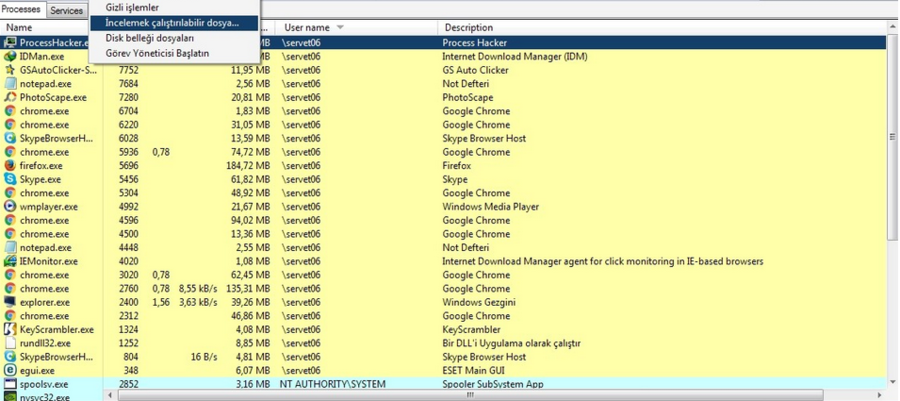The width and height of the screenshot is (900, 401).
Task: Choose Görev Yöneticisi Başlatın menu item
Action: (x=157, y=53)
